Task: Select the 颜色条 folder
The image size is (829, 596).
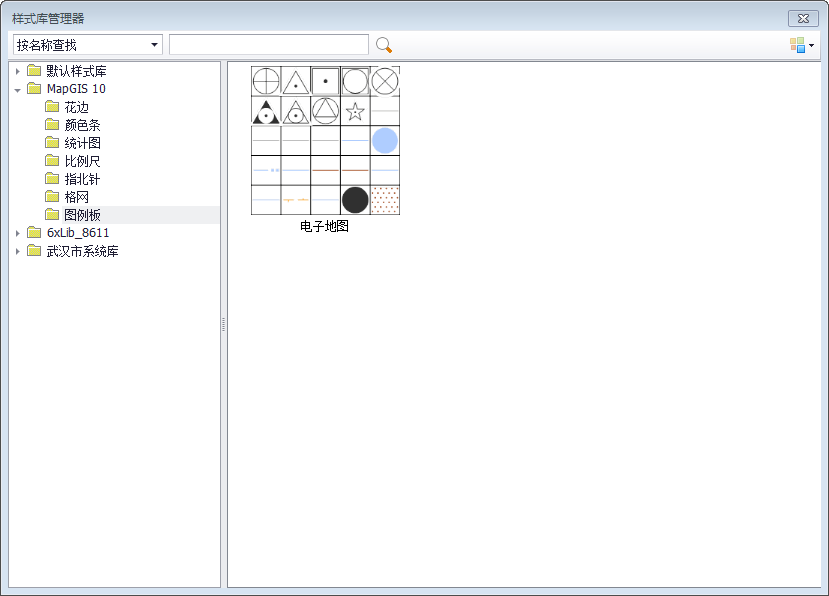Action: [x=82, y=125]
